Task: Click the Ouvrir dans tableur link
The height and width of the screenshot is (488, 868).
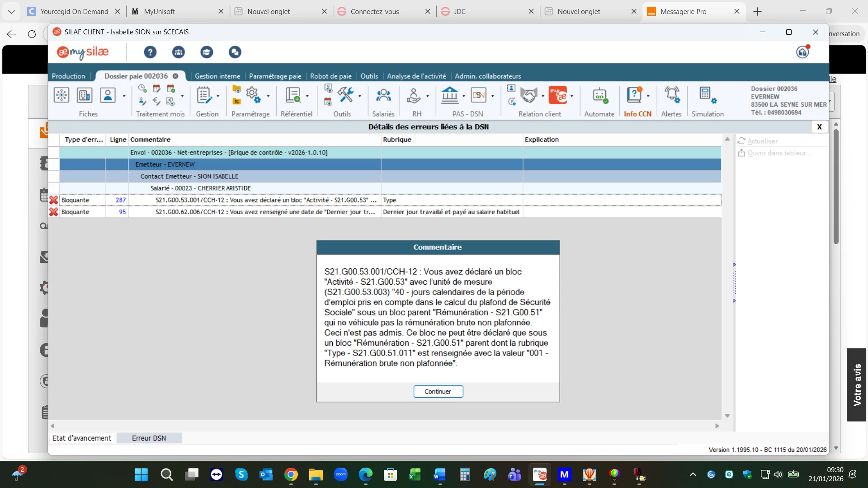Action: pyautogui.click(x=778, y=153)
